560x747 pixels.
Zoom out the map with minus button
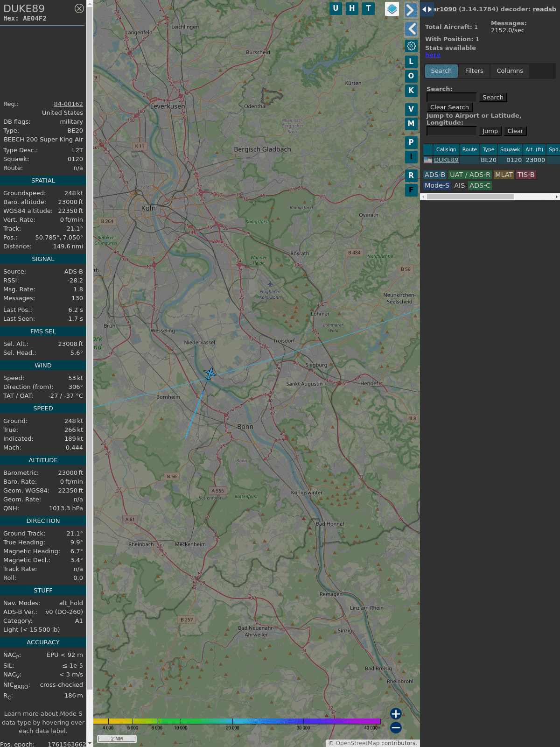click(x=396, y=727)
